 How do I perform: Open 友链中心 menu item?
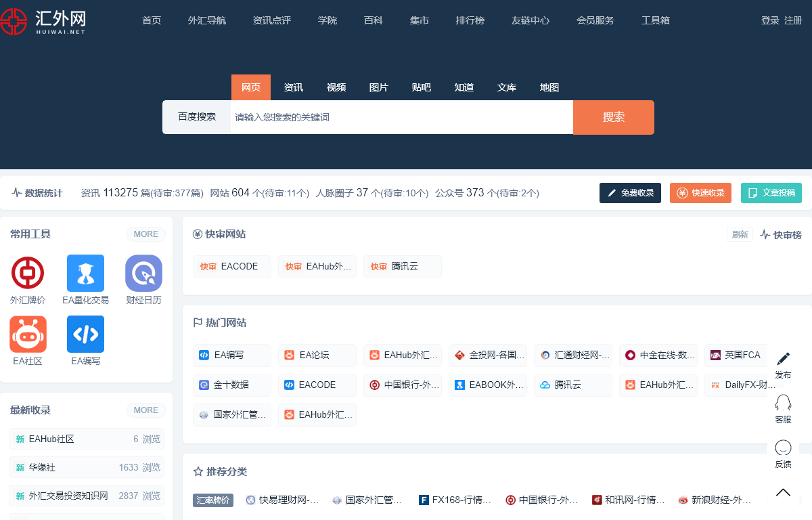531,20
